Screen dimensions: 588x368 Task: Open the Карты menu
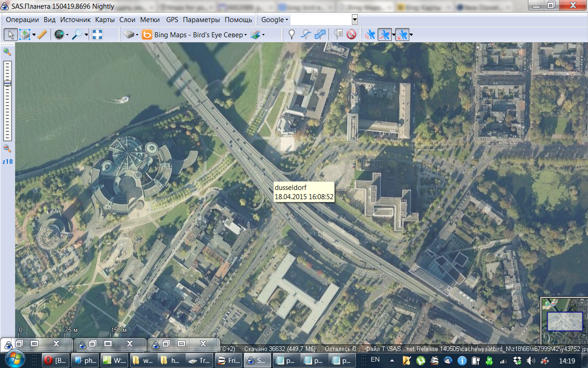[105, 20]
